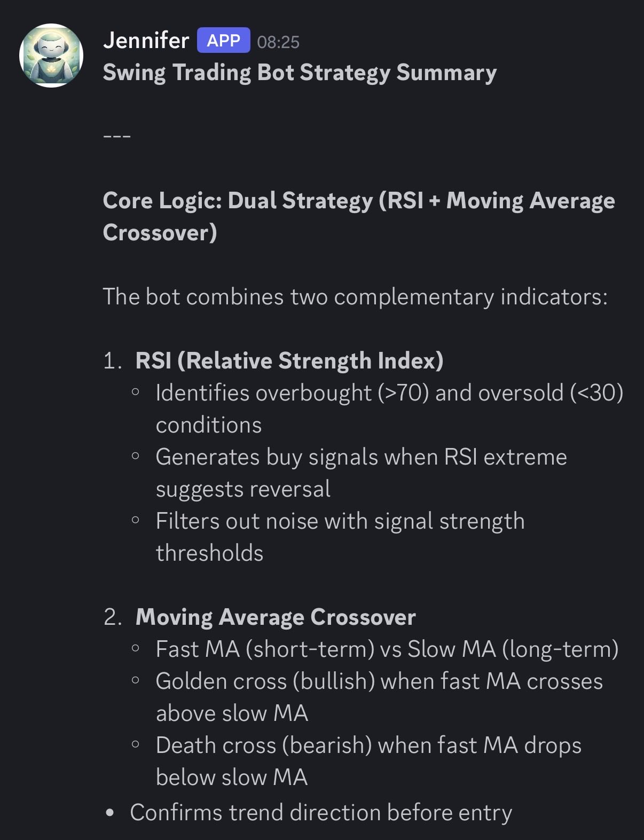The image size is (644, 840).
Task: Click the number 1 list marker
Action: click(112, 362)
